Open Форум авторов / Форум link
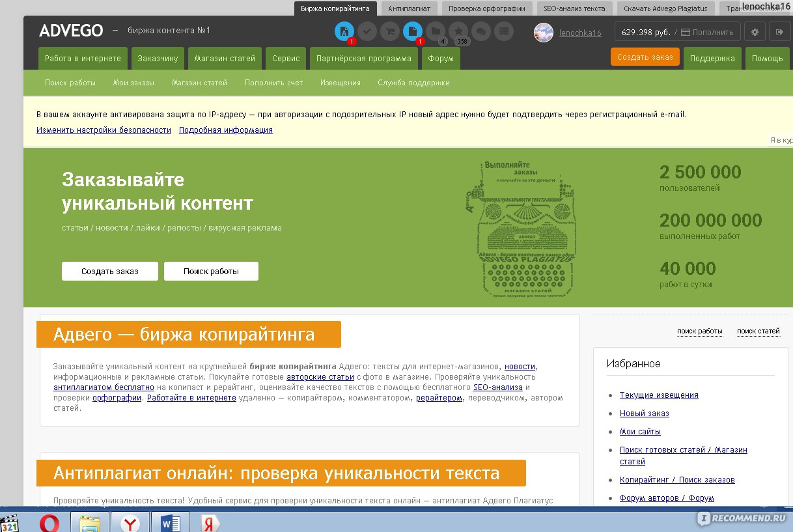This screenshot has height=532, width=793. click(x=667, y=498)
